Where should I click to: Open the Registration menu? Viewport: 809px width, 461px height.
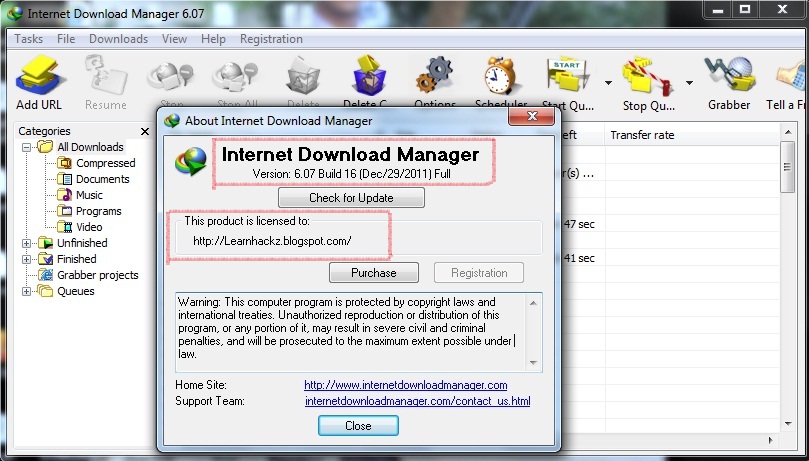coord(271,39)
